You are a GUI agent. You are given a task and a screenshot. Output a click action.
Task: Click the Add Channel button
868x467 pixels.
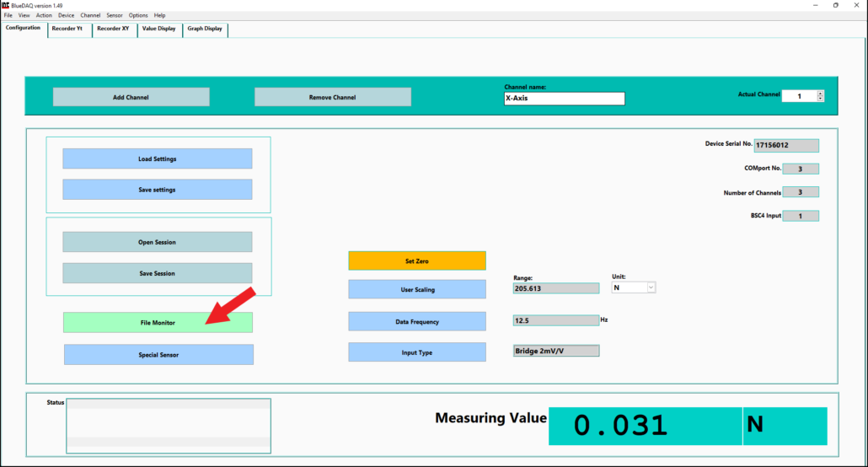click(x=131, y=97)
